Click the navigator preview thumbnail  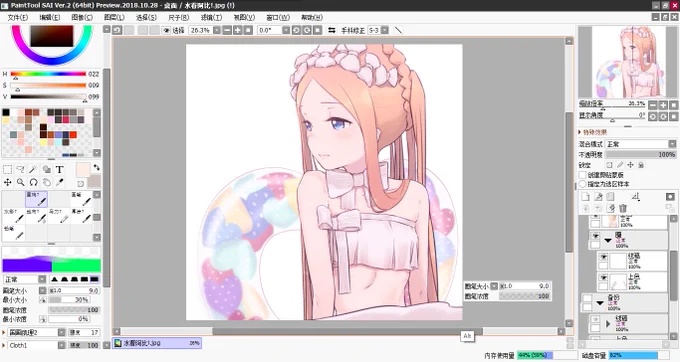pos(628,62)
